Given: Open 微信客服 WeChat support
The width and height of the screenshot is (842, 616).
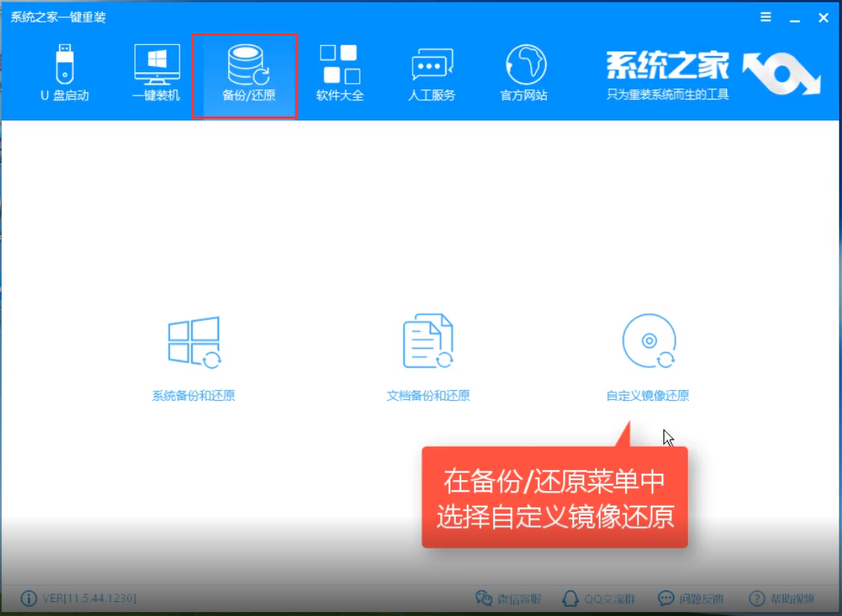Looking at the screenshot, I should pos(509,598).
